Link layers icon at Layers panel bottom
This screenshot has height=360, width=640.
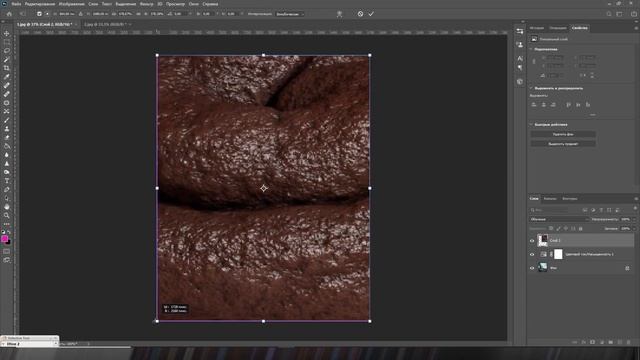point(575,342)
